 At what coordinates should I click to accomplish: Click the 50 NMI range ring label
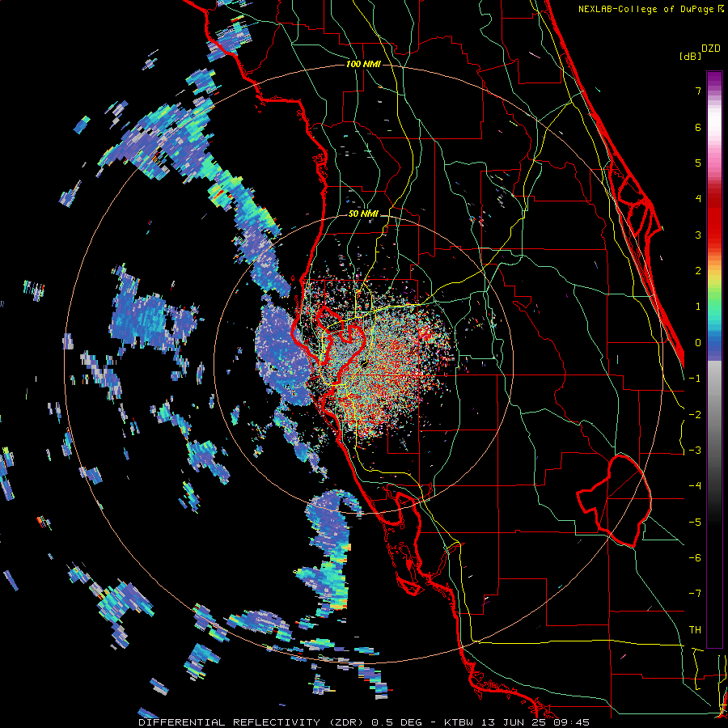pos(363,214)
